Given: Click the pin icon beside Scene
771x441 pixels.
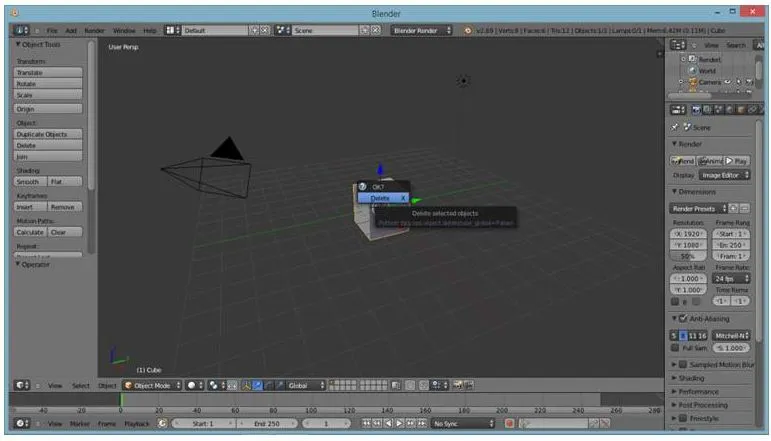Looking at the screenshot, I should [x=675, y=127].
